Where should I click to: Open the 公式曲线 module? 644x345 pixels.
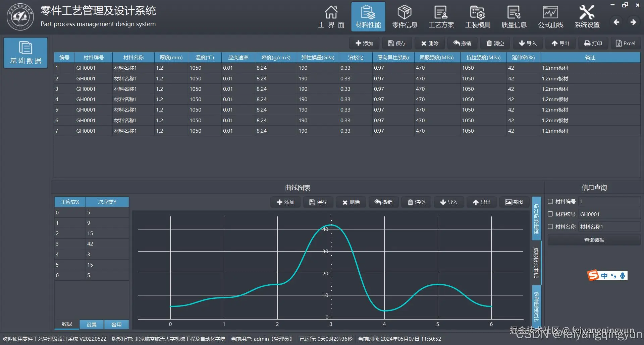click(550, 17)
